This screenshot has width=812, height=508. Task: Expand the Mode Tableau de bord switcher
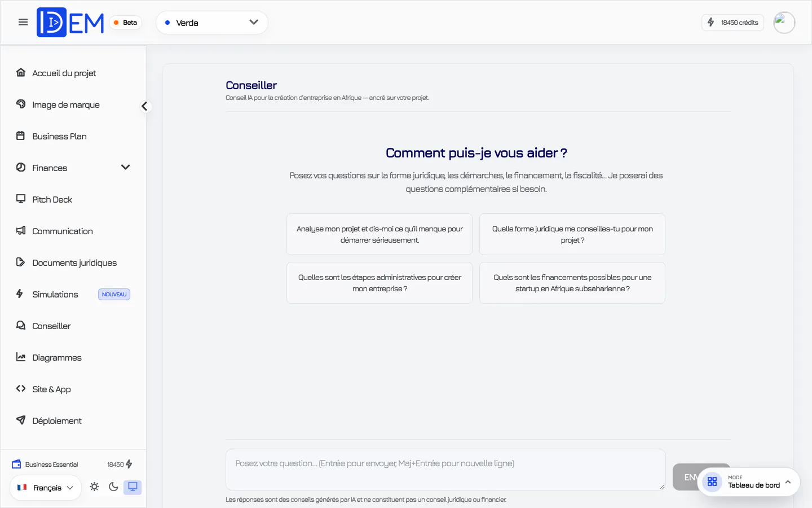(x=749, y=482)
